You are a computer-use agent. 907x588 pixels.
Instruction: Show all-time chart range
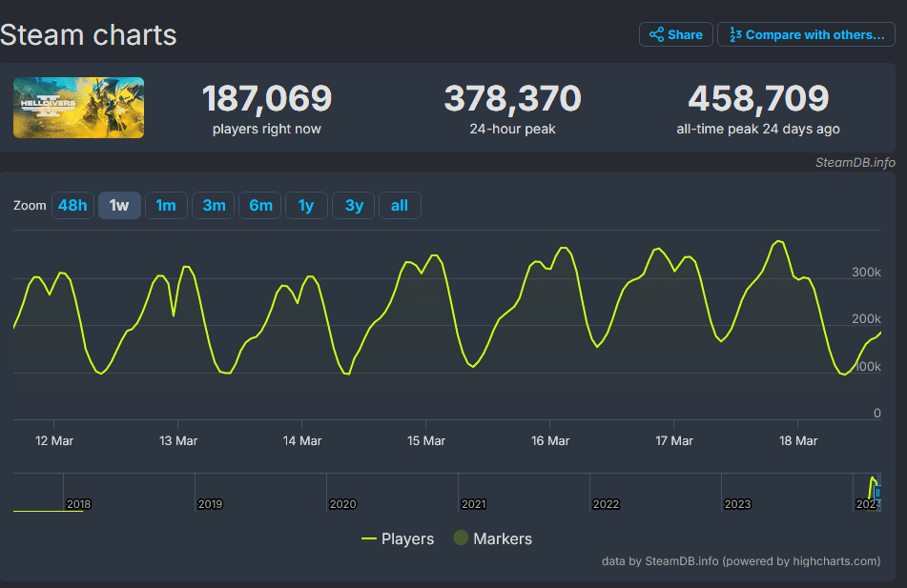coord(400,205)
